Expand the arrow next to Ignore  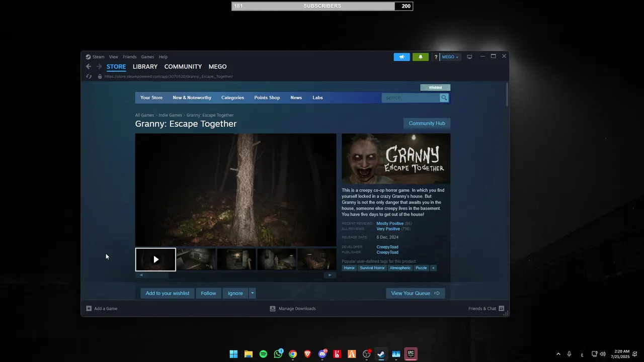point(253,293)
